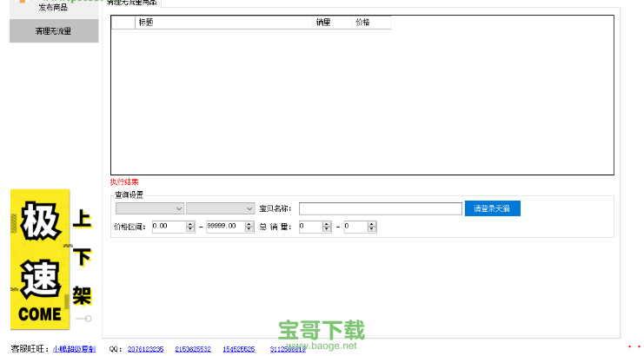644x356 pixels.
Task: Open the 清理无流量 sidebar tab
Action: coord(54,30)
